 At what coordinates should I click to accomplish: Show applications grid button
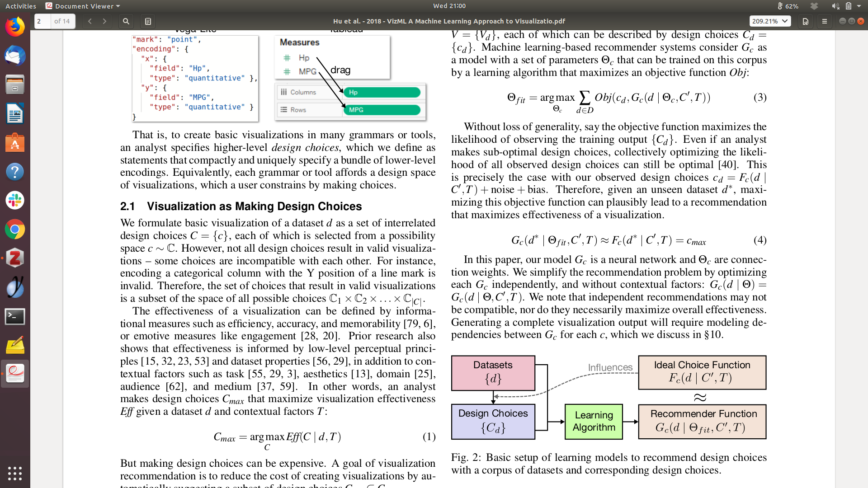(15, 473)
